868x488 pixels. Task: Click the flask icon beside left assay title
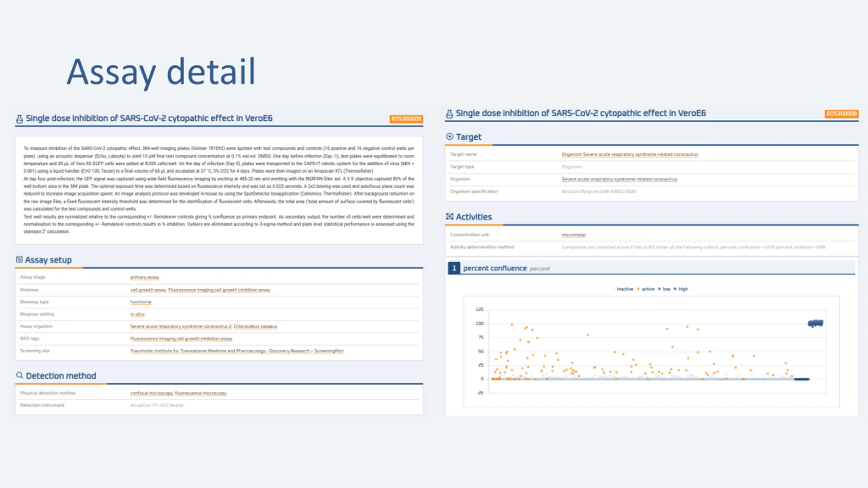(19, 119)
